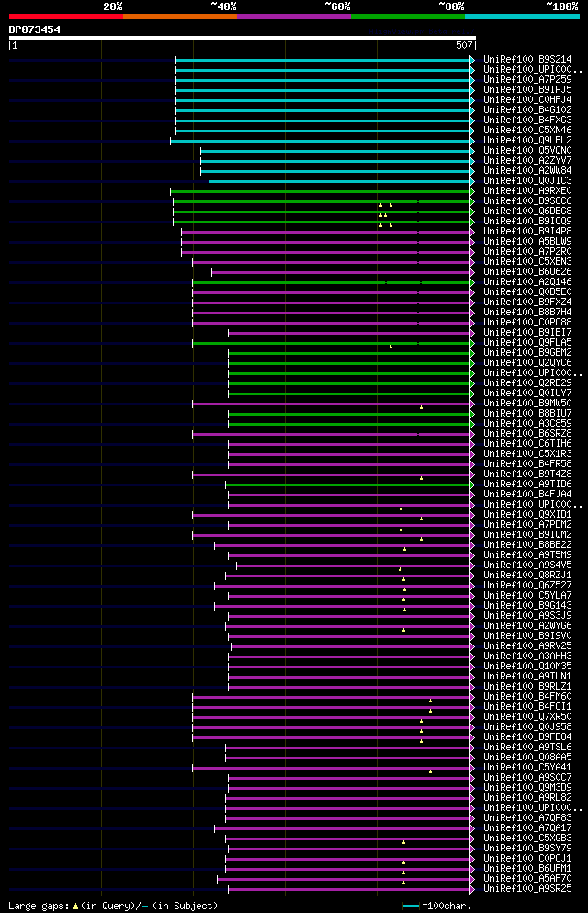Select label UniRef100_A9RV25
Screen dimensions: 588x913
point(527,645)
